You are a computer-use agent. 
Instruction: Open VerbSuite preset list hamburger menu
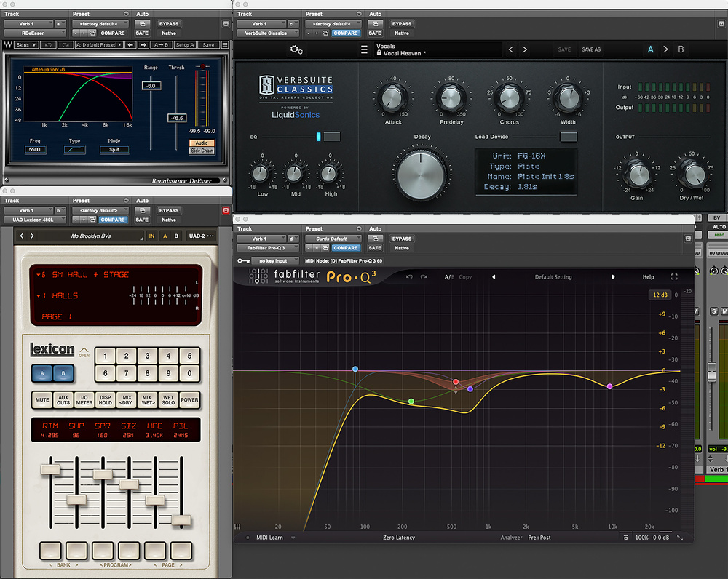click(364, 50)
